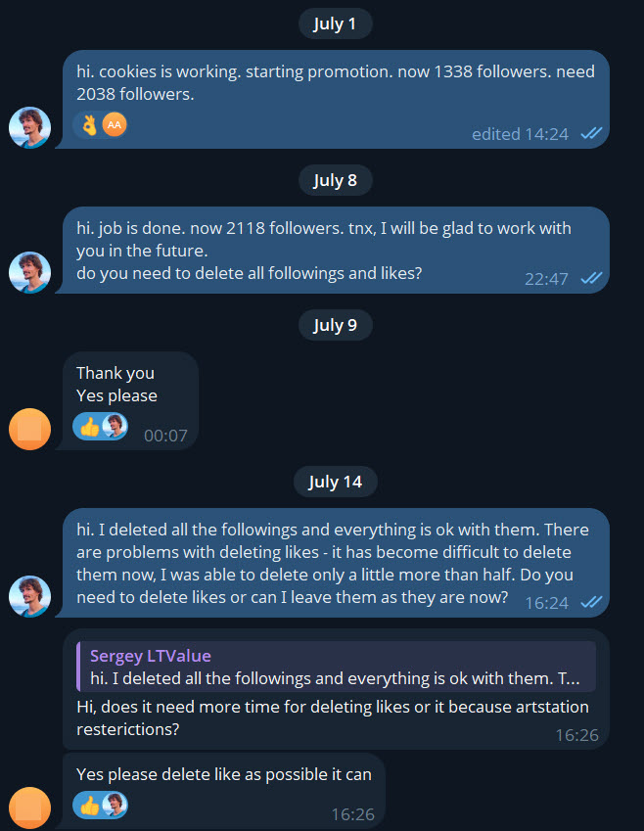The image size is (644, 831).
Task: Click the OK hand reaction on cookies message
Action: click(90, 124)
